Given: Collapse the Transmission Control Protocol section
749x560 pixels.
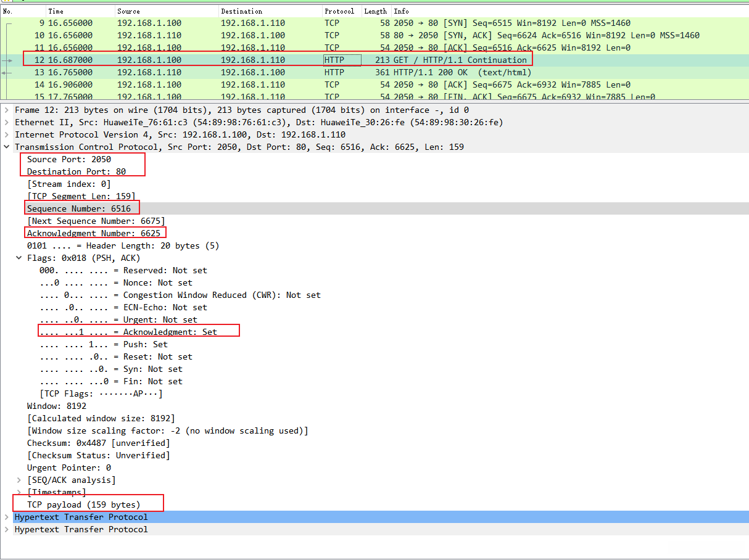Looking at the screenshot, I should pos(6,147).
